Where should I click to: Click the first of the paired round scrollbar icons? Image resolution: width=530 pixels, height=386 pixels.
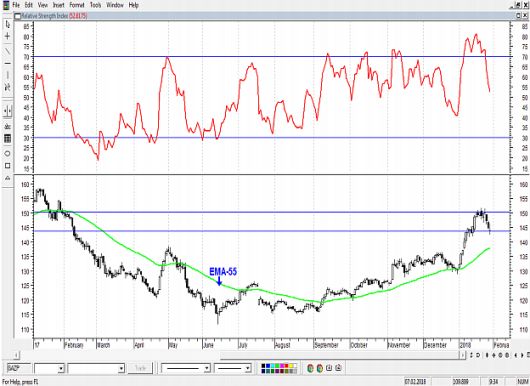point(501,355)
